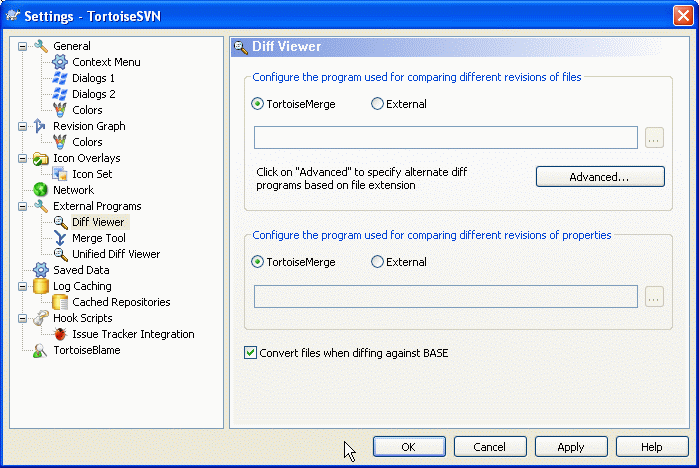Open the Saved Data settings page
The height and width of the screenshot is (468, 699).
(81, 270)
